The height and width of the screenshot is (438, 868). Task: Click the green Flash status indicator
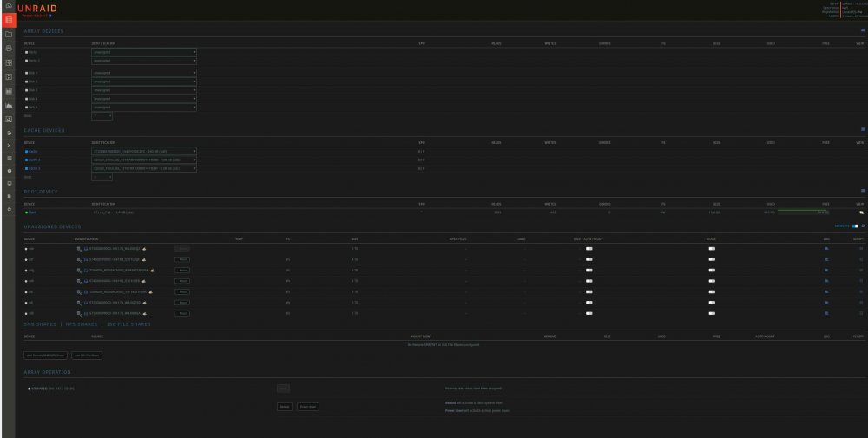coord(26,212)
